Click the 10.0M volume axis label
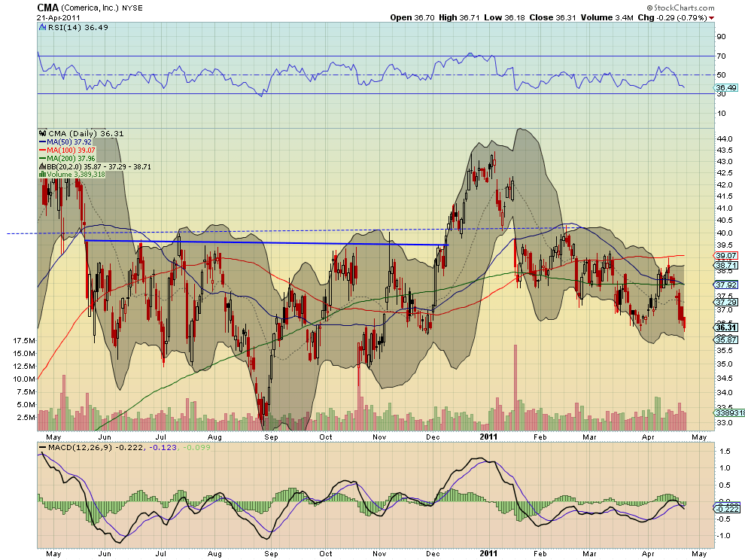 coord(24,379)
